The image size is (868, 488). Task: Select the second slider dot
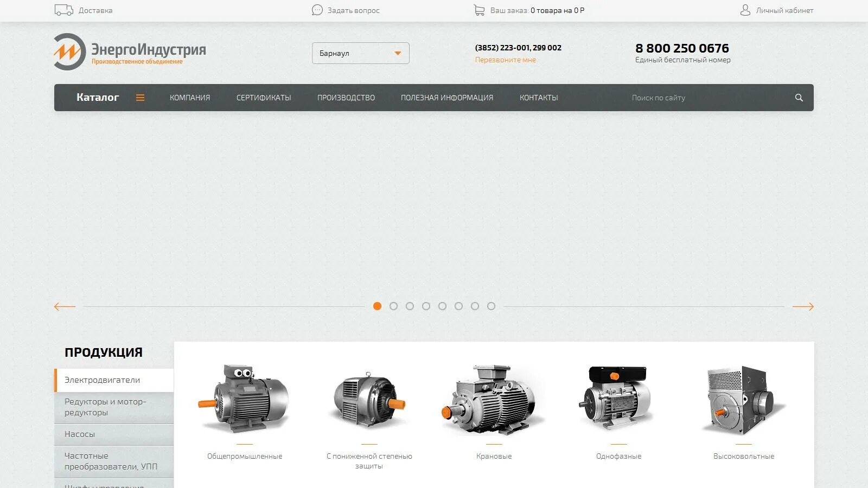click(393, 306)
